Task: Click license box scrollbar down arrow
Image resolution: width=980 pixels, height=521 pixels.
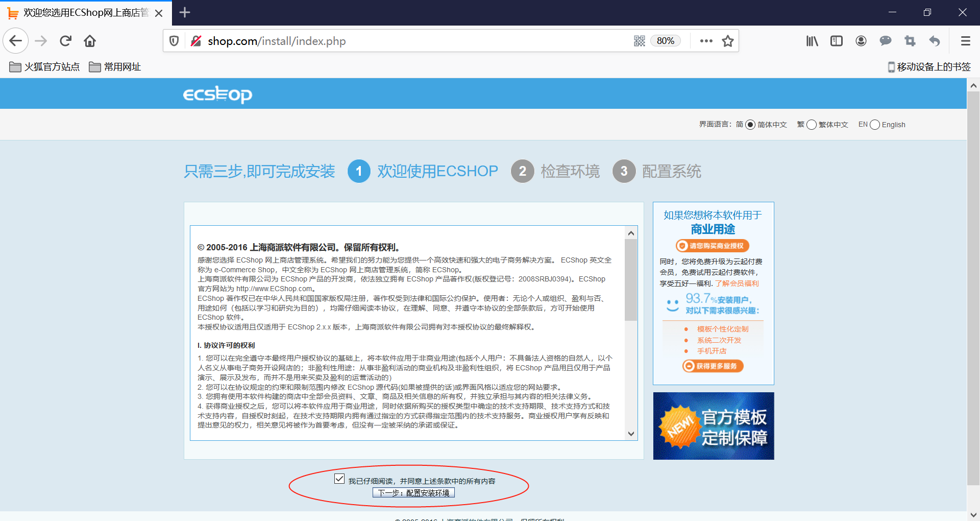Action: 631,434
